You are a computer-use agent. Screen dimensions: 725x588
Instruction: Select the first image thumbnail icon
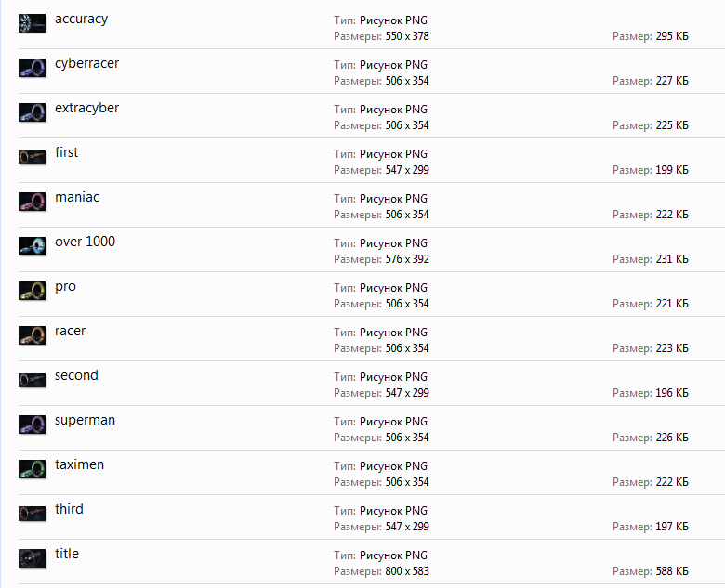point(33,157)
